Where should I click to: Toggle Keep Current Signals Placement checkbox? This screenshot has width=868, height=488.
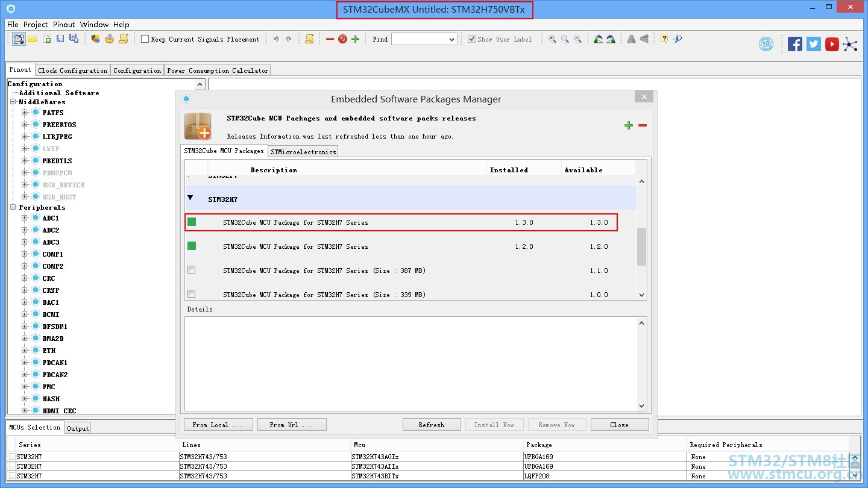[145, 39]
